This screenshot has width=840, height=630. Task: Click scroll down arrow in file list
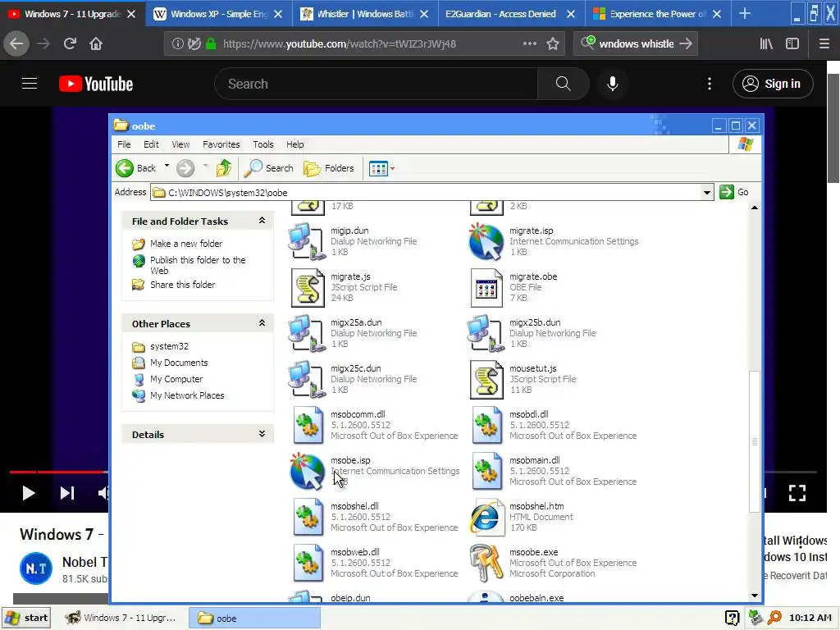click(755, 596)
